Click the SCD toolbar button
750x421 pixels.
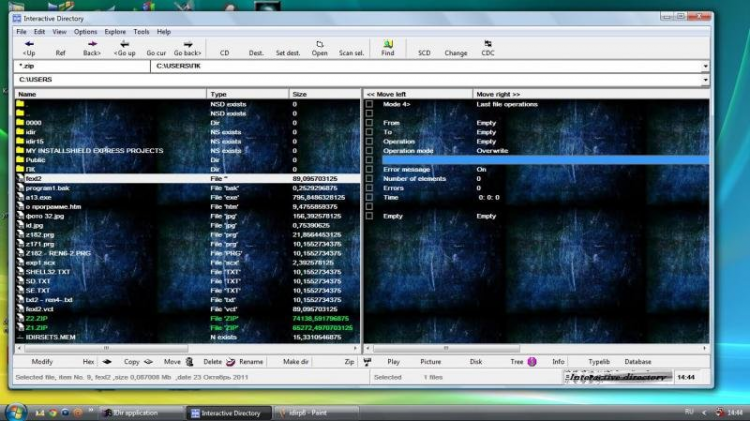424,53
